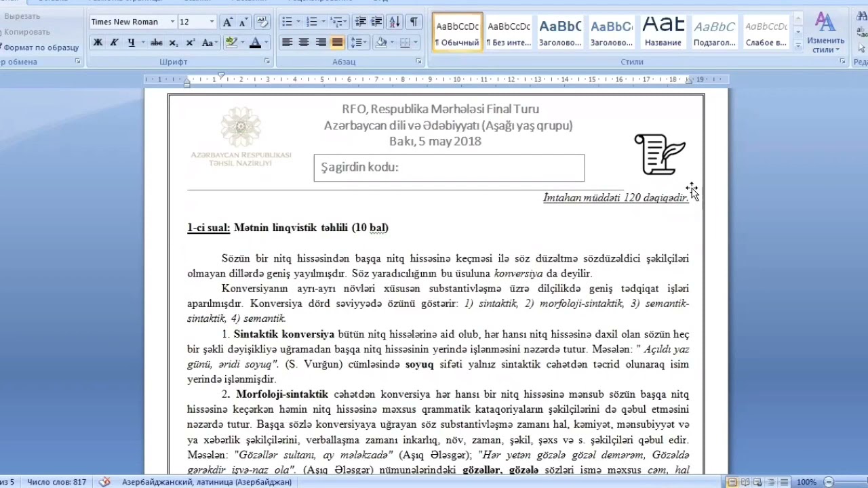The width and height of the screenshot is (868, 488).
Task: Open the font name dropdown
Action: pos(171,22)
